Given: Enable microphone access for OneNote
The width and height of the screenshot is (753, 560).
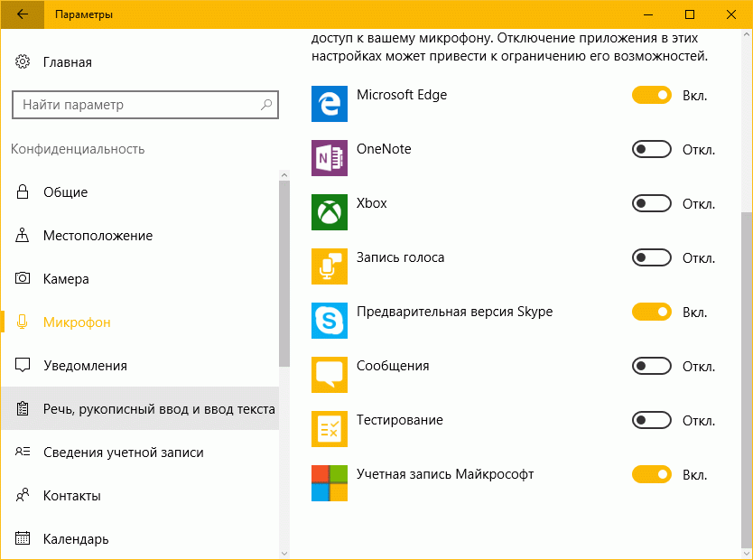Looking at the screenshot, I should coord(652,149).
